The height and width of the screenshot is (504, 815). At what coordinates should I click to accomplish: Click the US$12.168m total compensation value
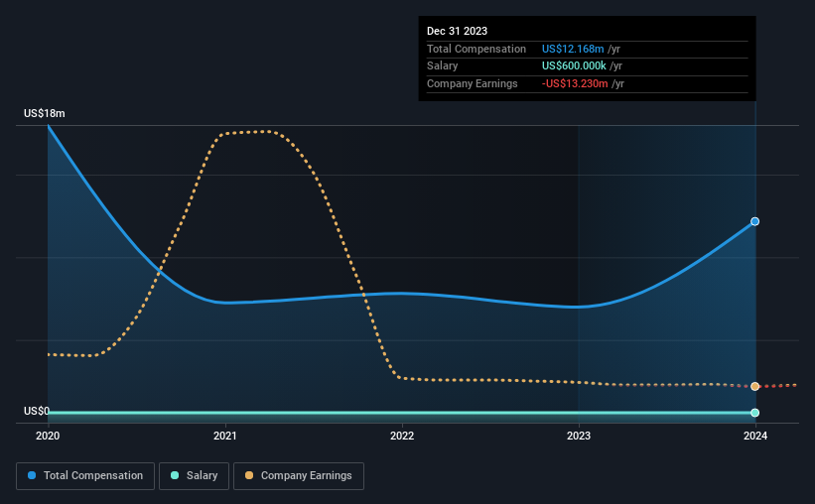573,49
